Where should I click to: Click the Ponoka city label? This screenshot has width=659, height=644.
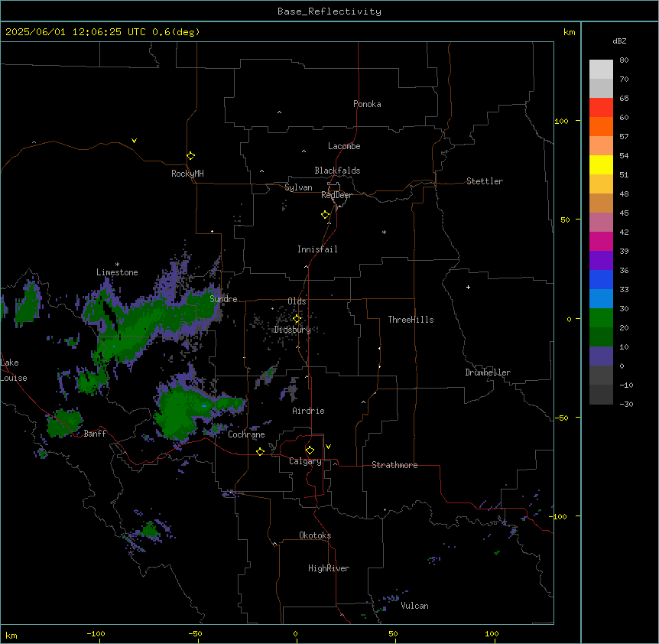click(367, 104)
